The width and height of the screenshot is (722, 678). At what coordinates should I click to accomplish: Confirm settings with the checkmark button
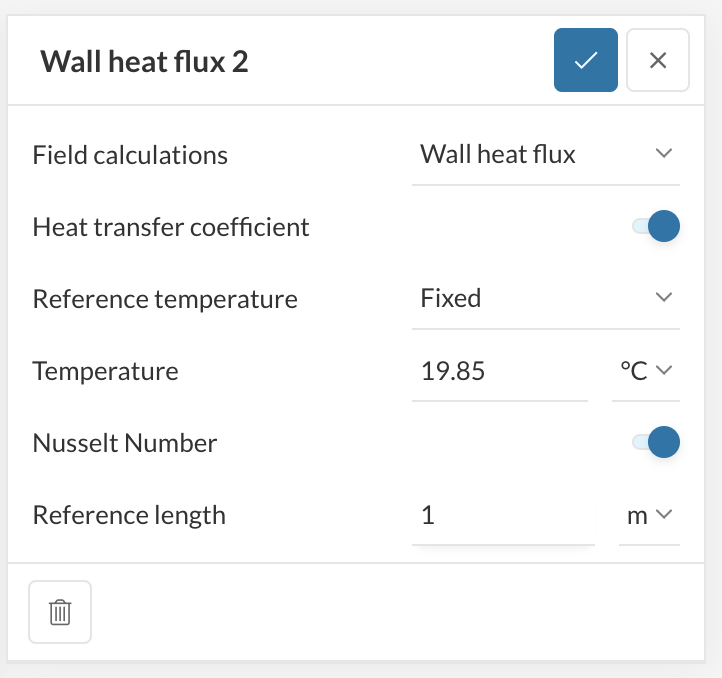[x=585, y=60]
